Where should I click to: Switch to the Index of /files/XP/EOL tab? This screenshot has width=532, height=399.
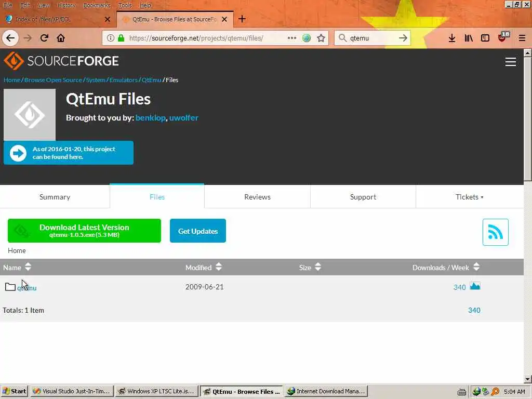(58, 19)
